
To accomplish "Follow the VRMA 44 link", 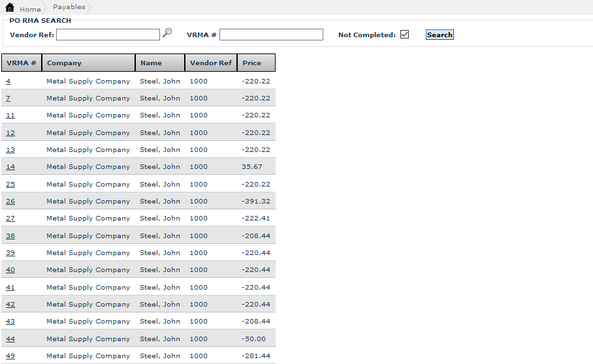I will point(10,339).
